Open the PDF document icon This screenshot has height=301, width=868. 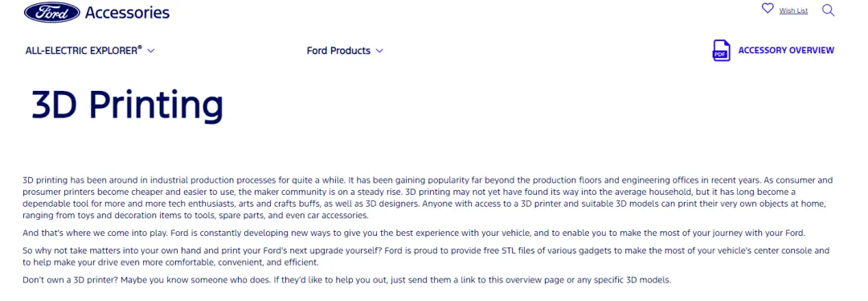click(x=721, y=51)
